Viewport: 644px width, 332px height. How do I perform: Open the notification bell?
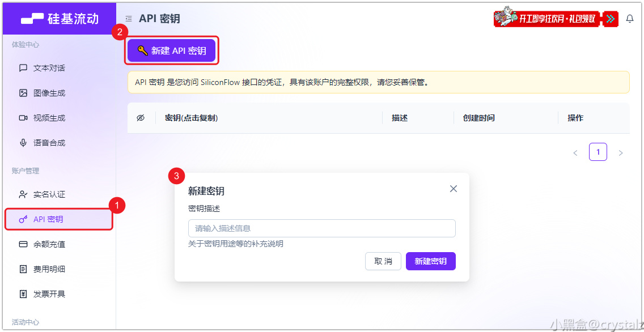[630, 19]
